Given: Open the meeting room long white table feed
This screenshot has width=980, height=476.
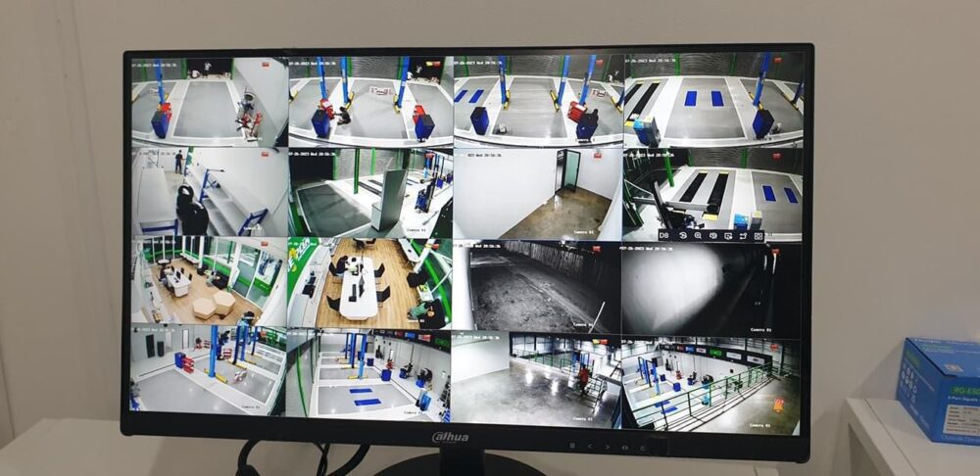Looking at the screenshot, I should coord(369,282).
